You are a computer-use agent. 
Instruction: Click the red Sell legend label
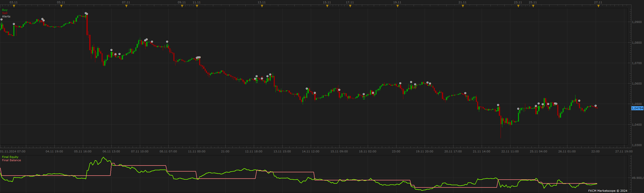(x=5, y=13)
